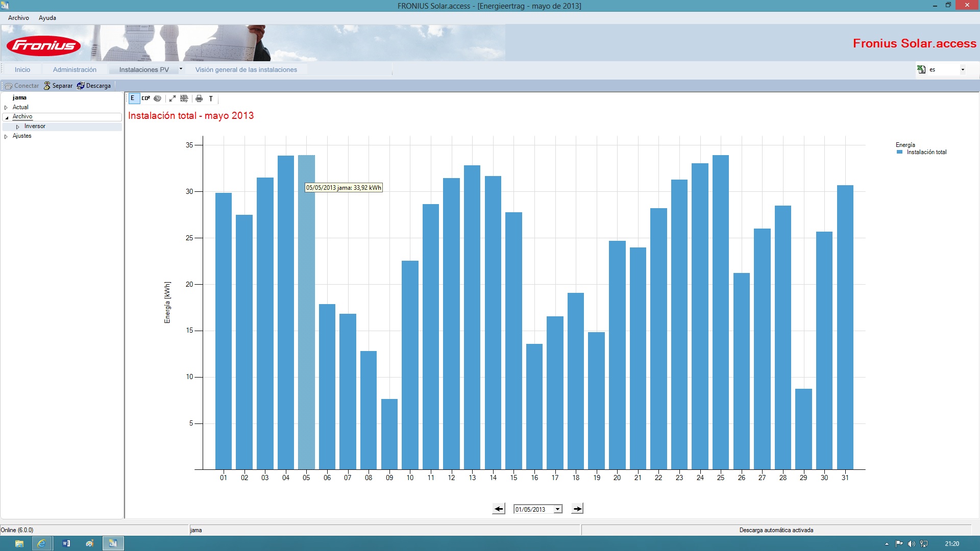Click the bar for day 31

click(x=845, y=327)
